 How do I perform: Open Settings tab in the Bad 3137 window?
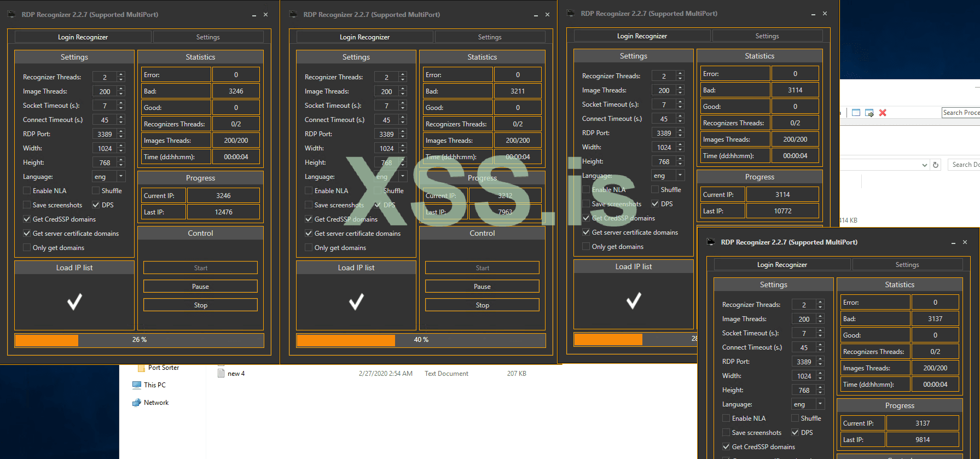point(907,265)
